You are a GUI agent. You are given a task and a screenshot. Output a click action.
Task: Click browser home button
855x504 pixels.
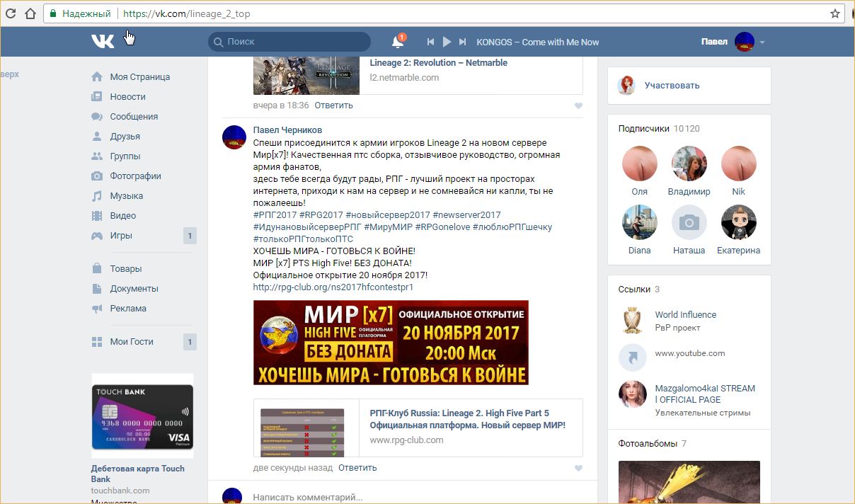pyautogui.click(x=30, y=13)
